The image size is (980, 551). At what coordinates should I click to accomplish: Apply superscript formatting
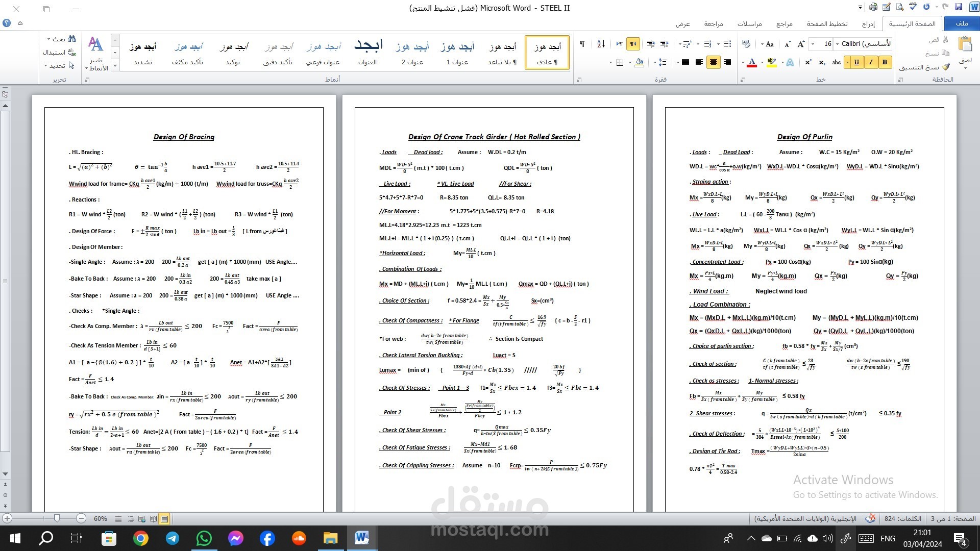pos(808,62)
